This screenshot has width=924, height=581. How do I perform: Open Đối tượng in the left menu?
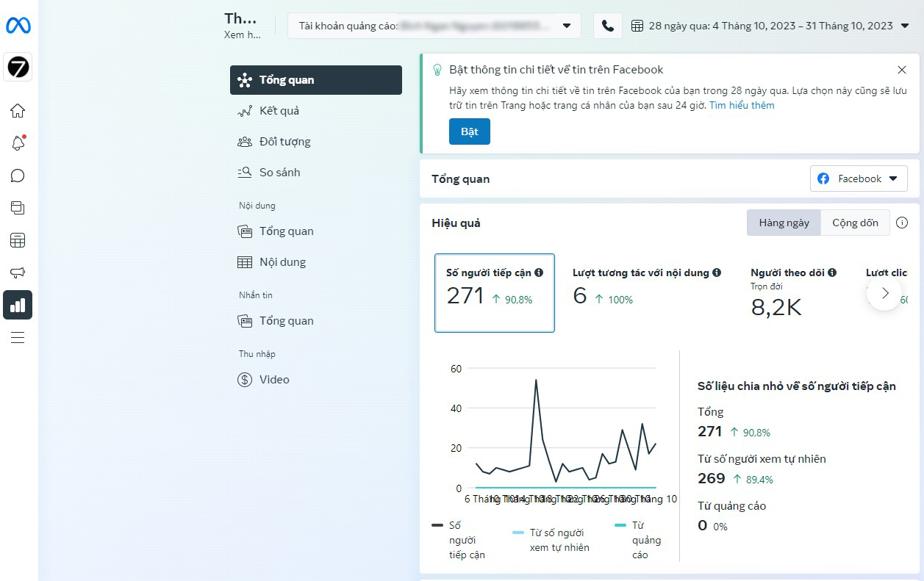[284, 142]
